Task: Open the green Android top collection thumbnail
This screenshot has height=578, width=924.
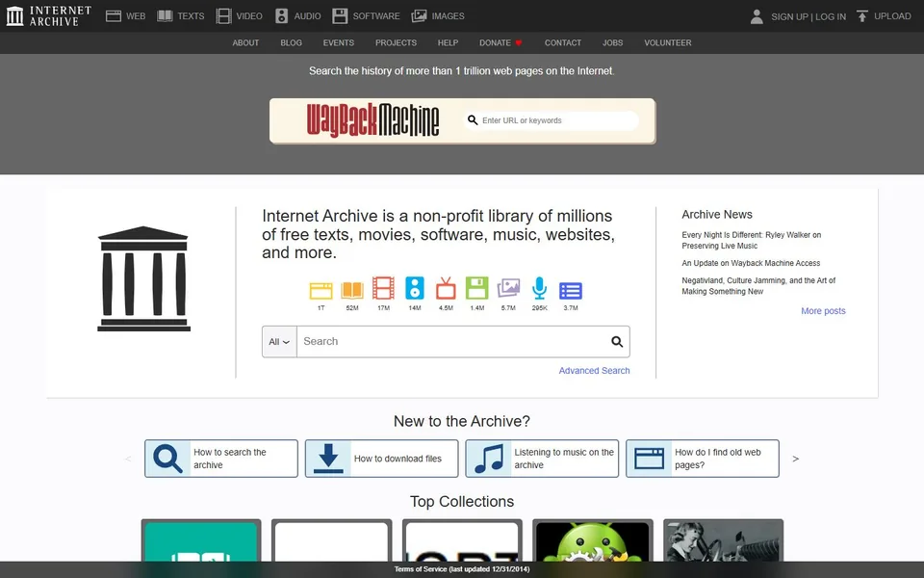Action: [593, 540]
